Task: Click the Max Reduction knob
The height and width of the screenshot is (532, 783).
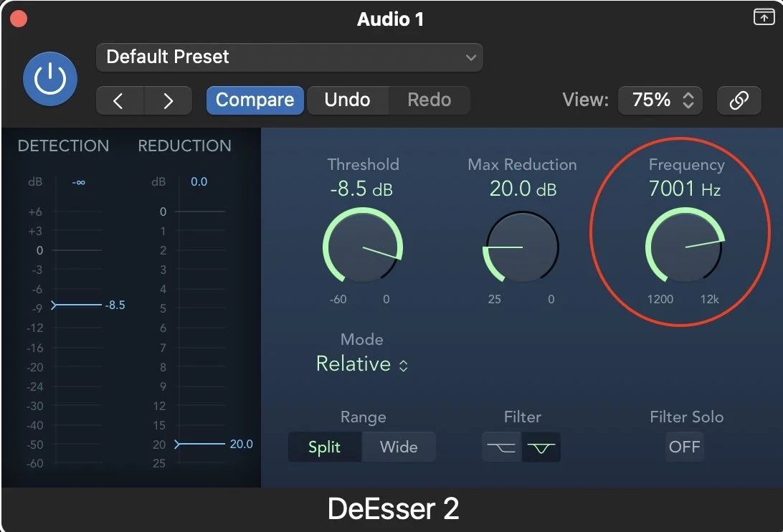Action: point(522,247)
